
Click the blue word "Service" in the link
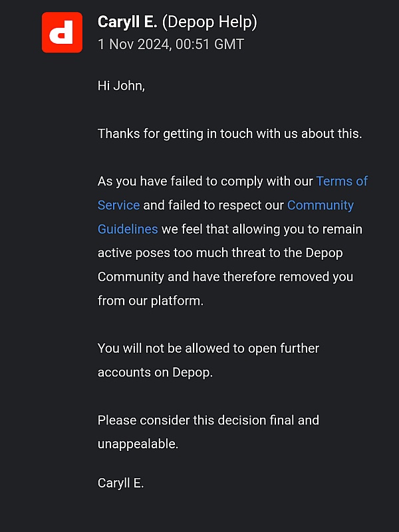pos(118,205)
